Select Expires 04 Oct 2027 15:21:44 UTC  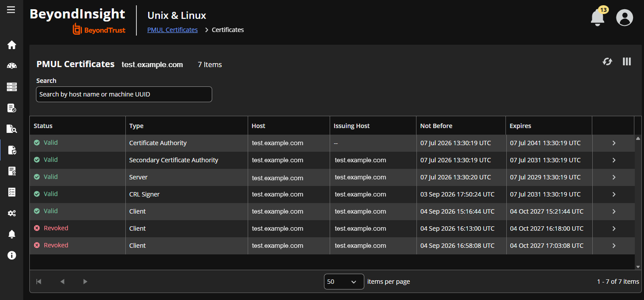[x=547, y=211]
